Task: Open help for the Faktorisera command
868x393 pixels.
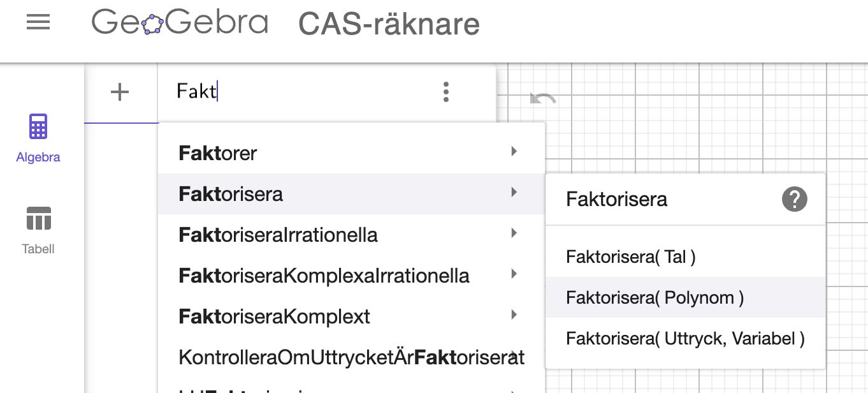Action: (x=794, y=199)
